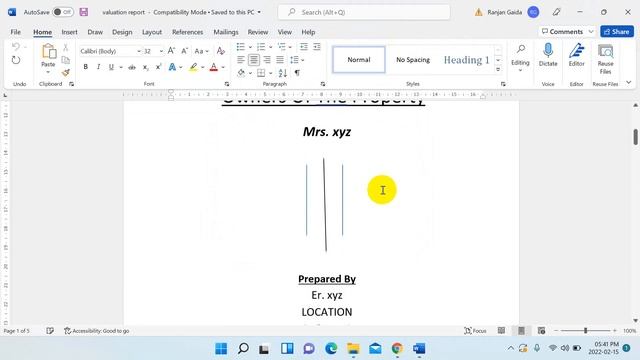The width and height of the screenshot is (640, 360).
Task: Toggle Strikethrough formatting
Action: (x=132, y=67)
